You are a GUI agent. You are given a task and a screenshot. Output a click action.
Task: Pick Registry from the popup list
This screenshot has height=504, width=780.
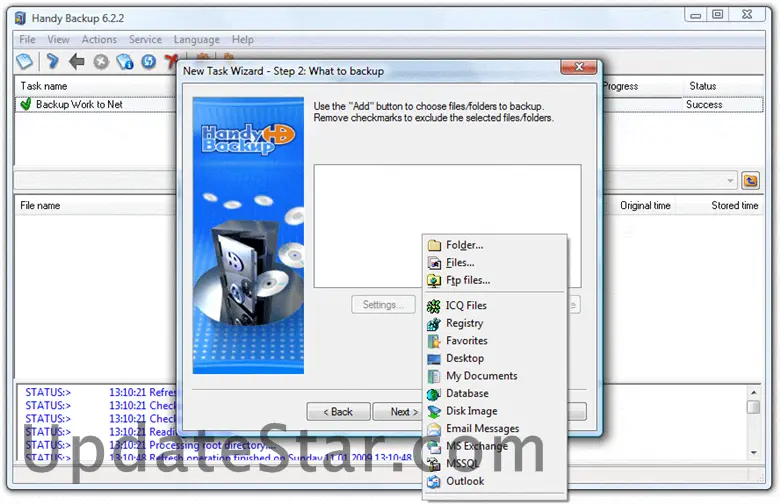tap(495, 323)
